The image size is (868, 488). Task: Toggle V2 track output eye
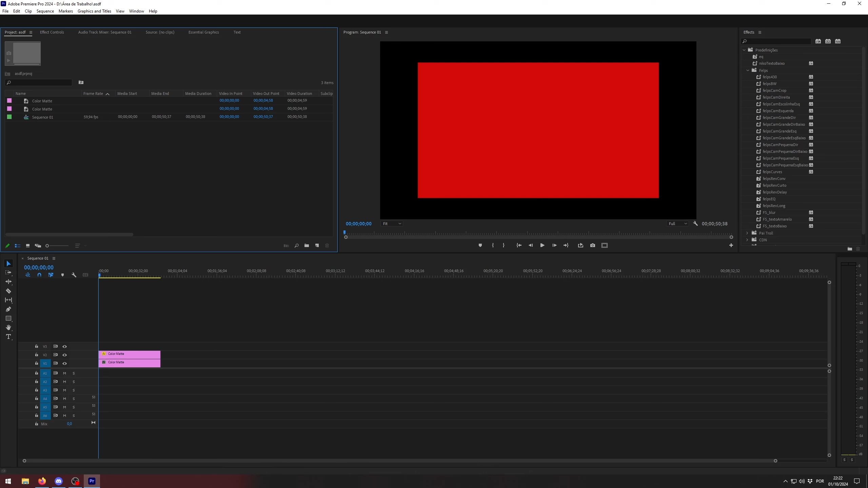pos(64,355)
